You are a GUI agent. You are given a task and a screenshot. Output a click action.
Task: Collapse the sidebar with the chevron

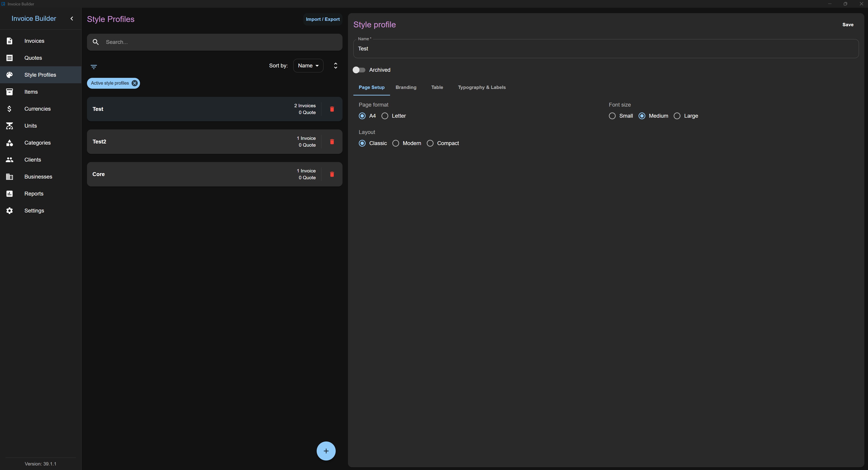(71, 19)
